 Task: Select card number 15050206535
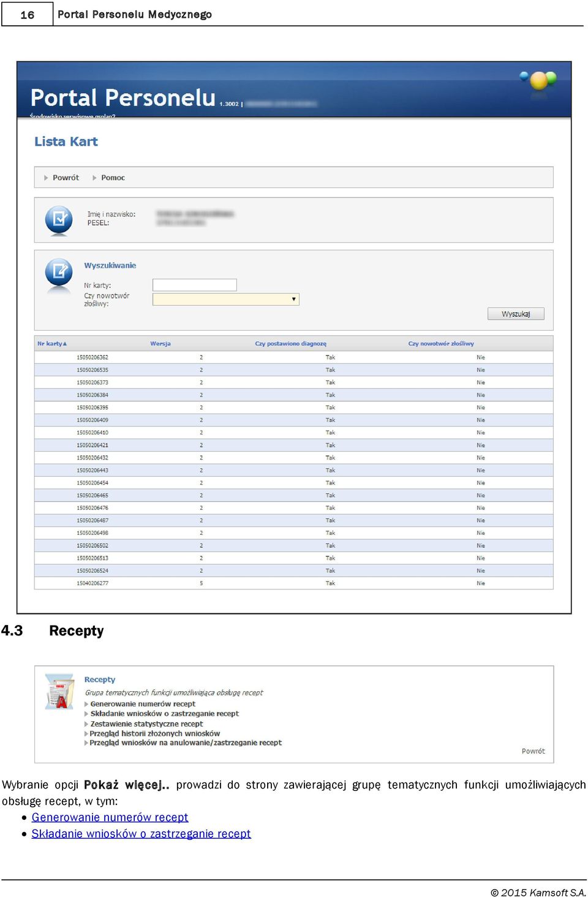[92, 370]
